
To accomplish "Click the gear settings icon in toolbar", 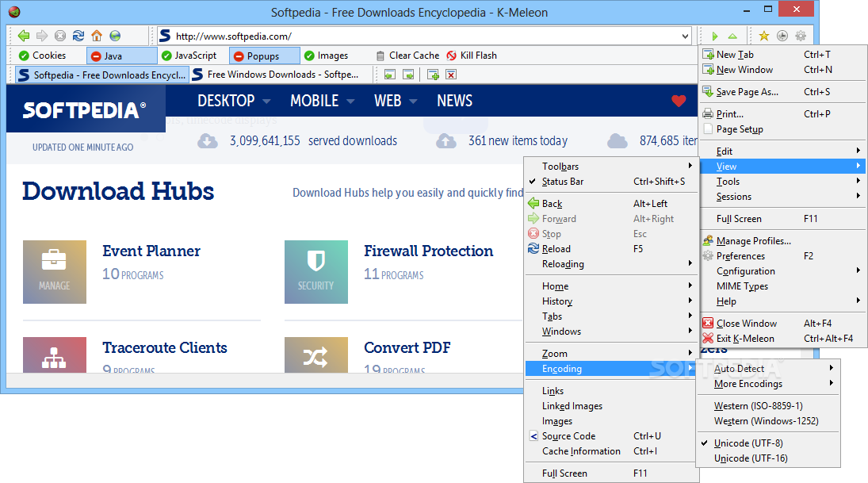I will click(x=801, y=36).
